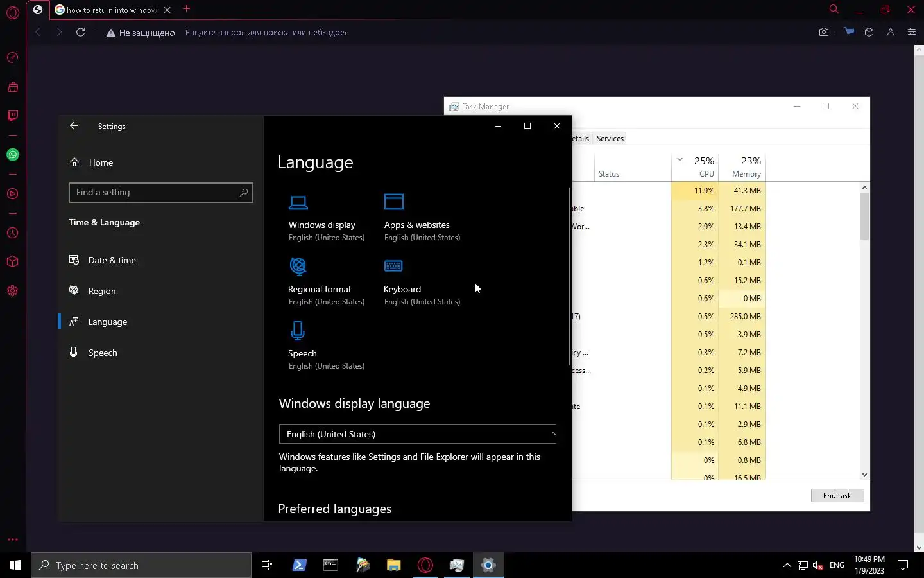Open Apps & websites language tile
The width and height of the screenshot is (924, 578).
pyautogui.click(x=422, y=218)
